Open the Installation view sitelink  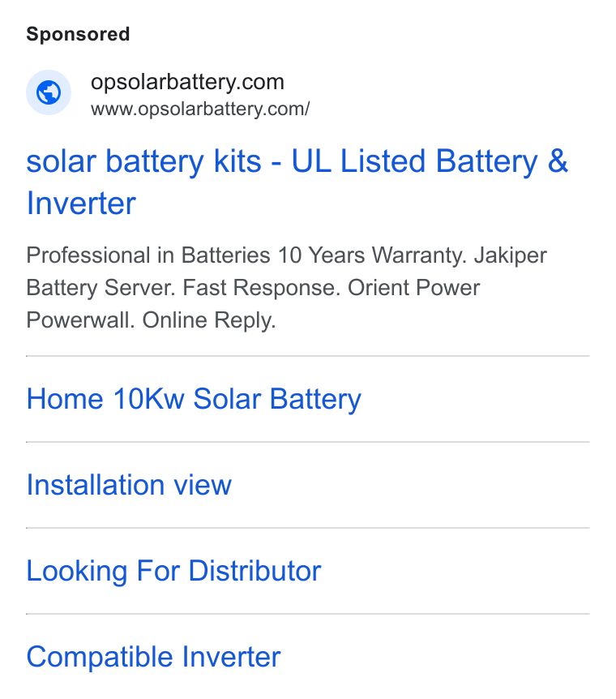pyautogui.click(x=129, y=485)
